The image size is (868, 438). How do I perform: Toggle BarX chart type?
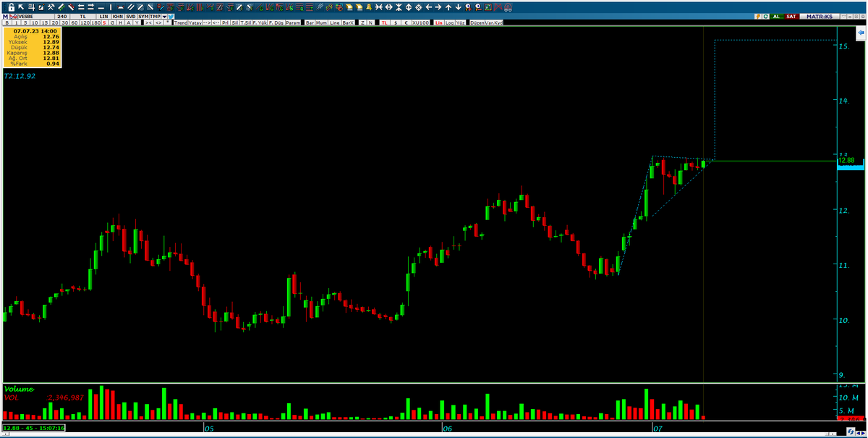click(x=348, y=23)
